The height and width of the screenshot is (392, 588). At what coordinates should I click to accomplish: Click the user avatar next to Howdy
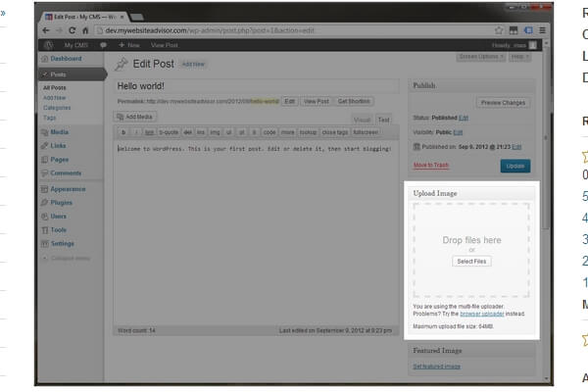[x=532, y=45]
